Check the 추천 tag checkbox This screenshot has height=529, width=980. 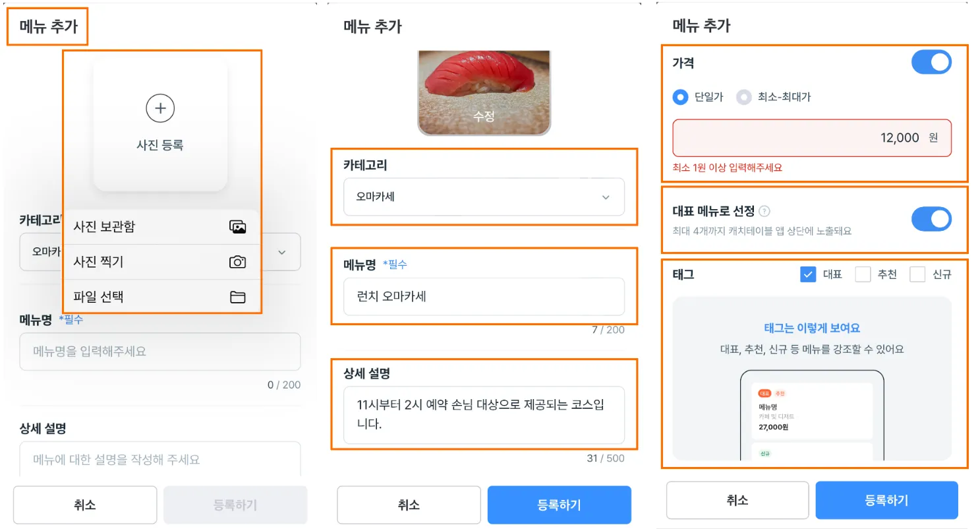click(863, 274)
